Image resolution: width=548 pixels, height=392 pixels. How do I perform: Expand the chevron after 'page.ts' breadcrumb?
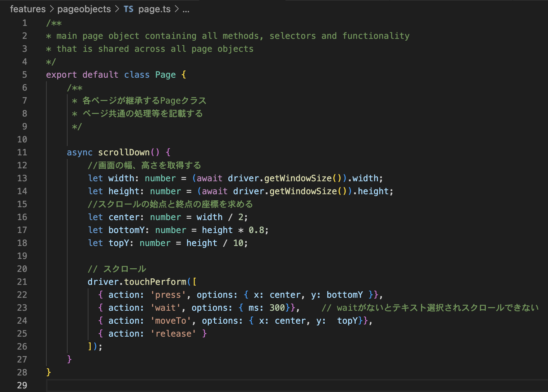177,9
